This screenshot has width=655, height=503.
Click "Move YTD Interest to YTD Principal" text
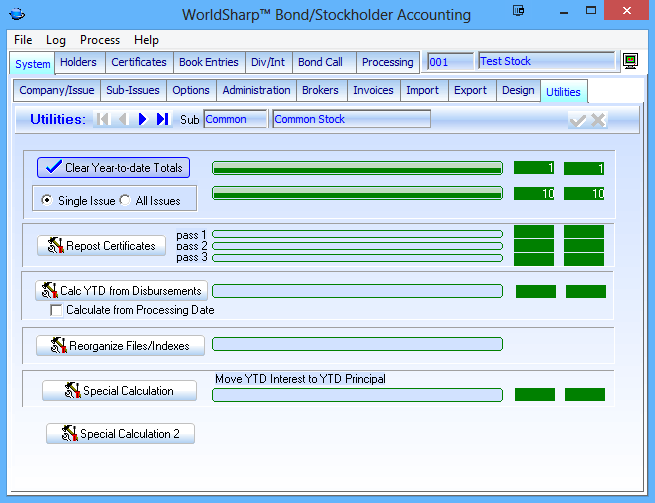(x=300, y=379)
